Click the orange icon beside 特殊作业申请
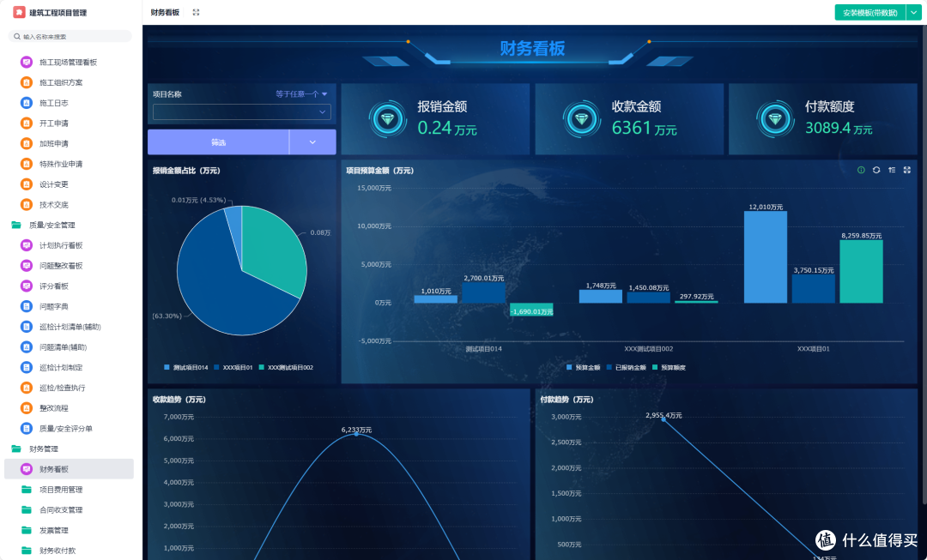The image size is (927, 560). coord(26,164)
